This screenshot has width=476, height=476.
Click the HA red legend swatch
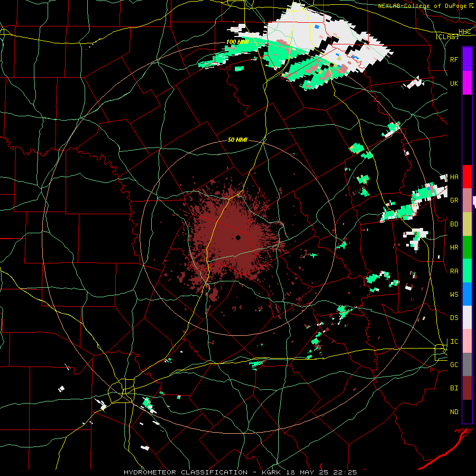coord(467,177)
